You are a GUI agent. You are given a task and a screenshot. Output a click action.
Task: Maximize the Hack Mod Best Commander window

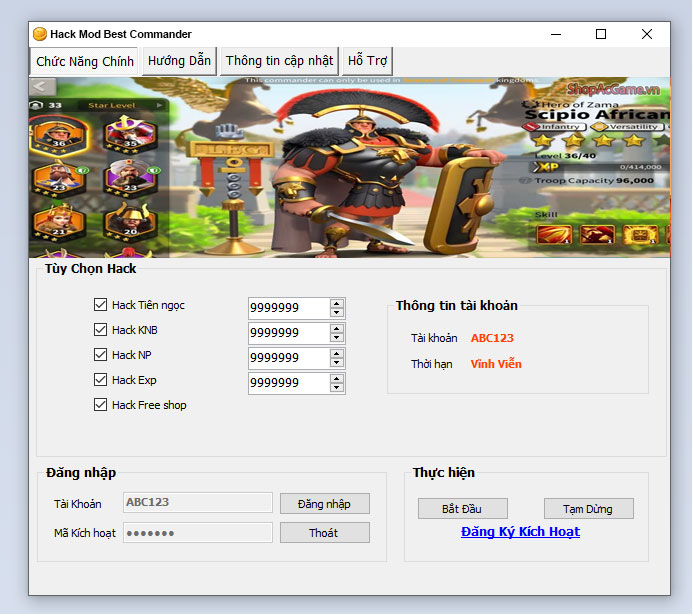tap(601, 34)
